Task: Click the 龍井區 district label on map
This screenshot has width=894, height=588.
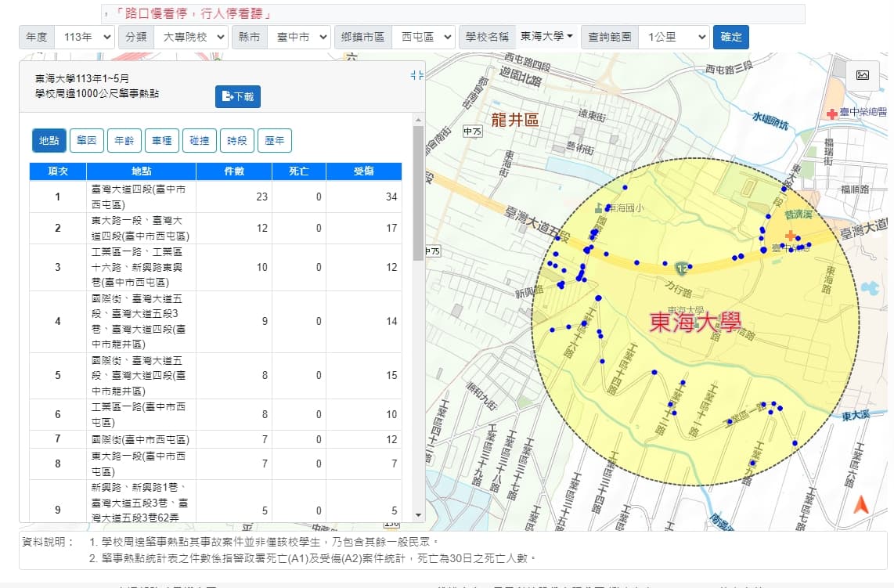Action: [x=515, y=120]
